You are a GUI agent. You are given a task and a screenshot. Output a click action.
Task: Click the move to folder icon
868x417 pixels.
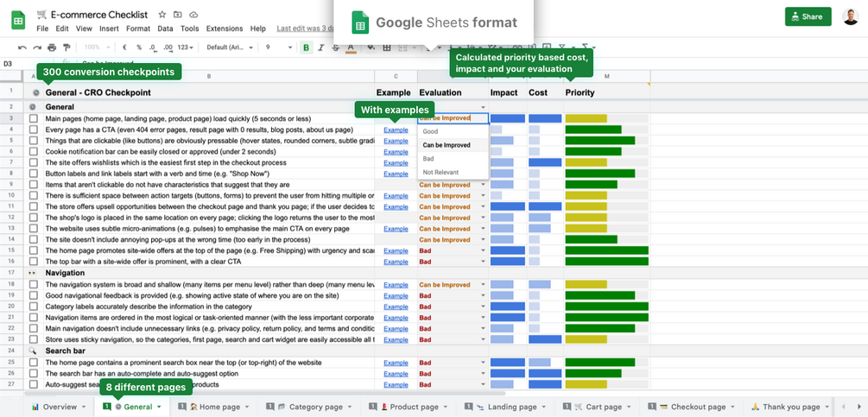177,15
